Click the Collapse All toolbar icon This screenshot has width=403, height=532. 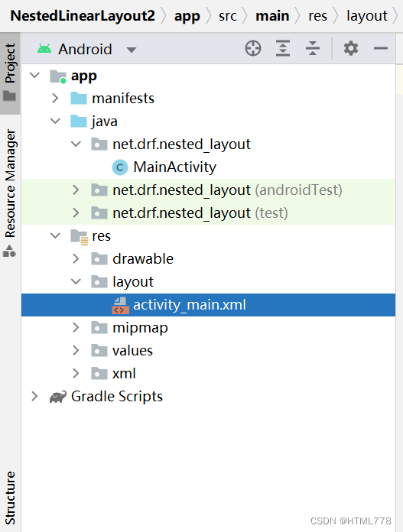coord(312,48)
